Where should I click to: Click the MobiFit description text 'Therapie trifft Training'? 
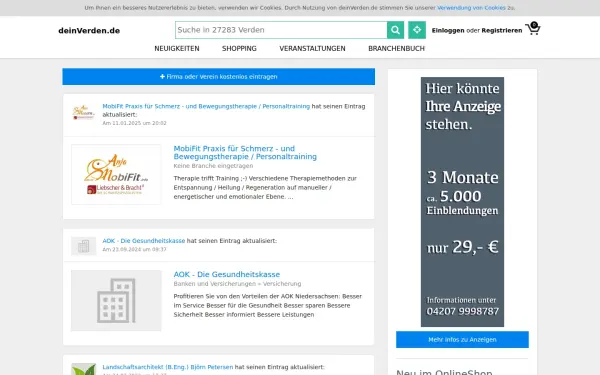265,188
